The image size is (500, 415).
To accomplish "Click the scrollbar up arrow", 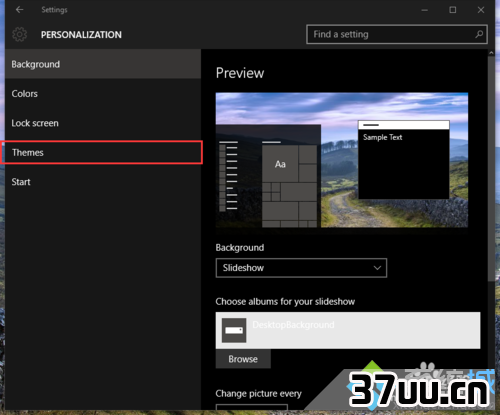I will pos(491,53).
